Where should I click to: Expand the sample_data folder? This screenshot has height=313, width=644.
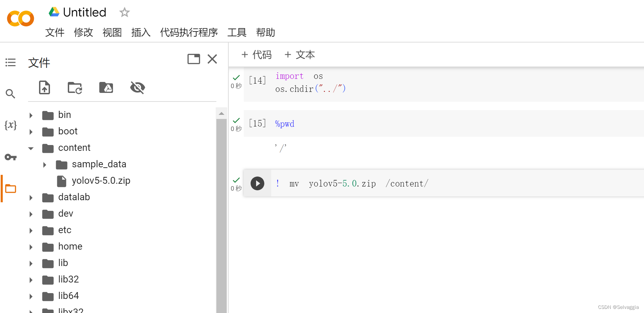(45, 165)
